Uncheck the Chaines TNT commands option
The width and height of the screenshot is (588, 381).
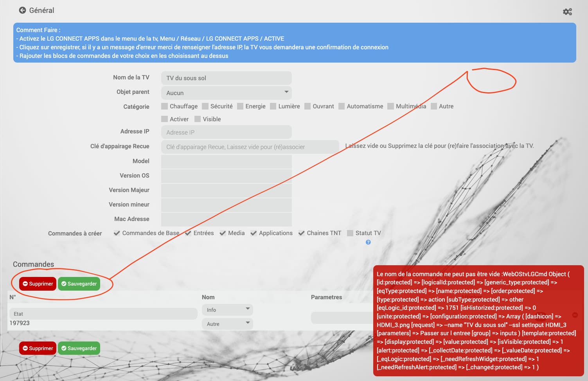[302, 233]
